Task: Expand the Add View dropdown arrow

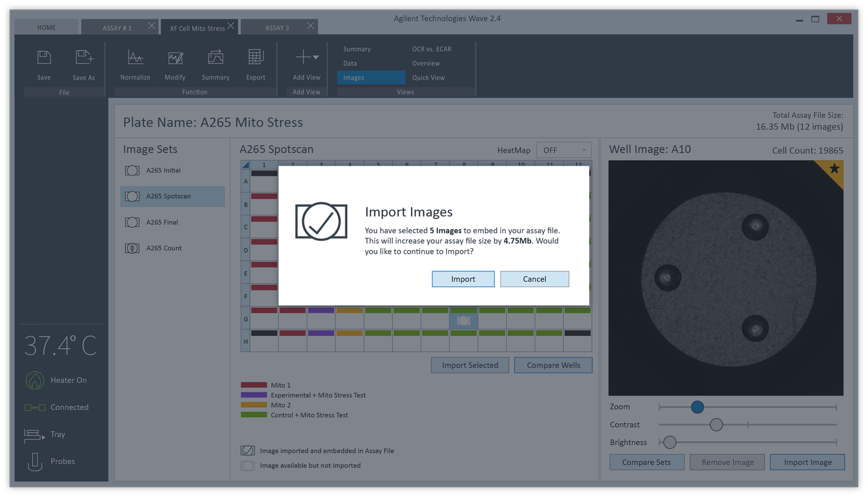Action: 316,57
